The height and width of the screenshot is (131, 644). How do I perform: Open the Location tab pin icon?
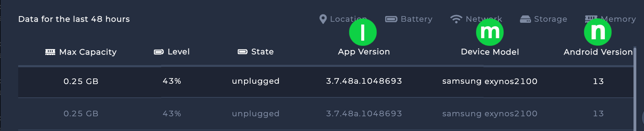pos(323,19)
